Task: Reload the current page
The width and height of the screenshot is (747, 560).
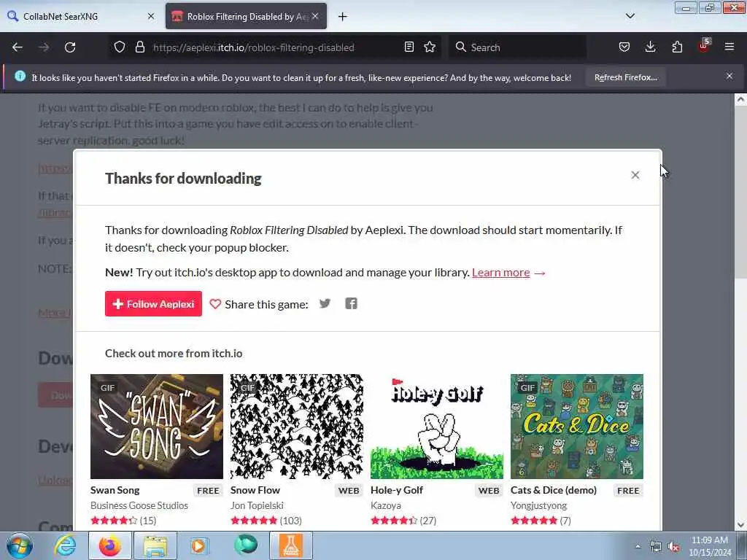Action: 70,47
